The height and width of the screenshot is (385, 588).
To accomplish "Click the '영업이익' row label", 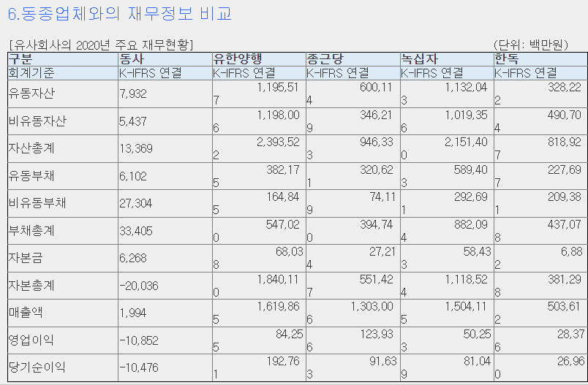I will tap(31, 340).
